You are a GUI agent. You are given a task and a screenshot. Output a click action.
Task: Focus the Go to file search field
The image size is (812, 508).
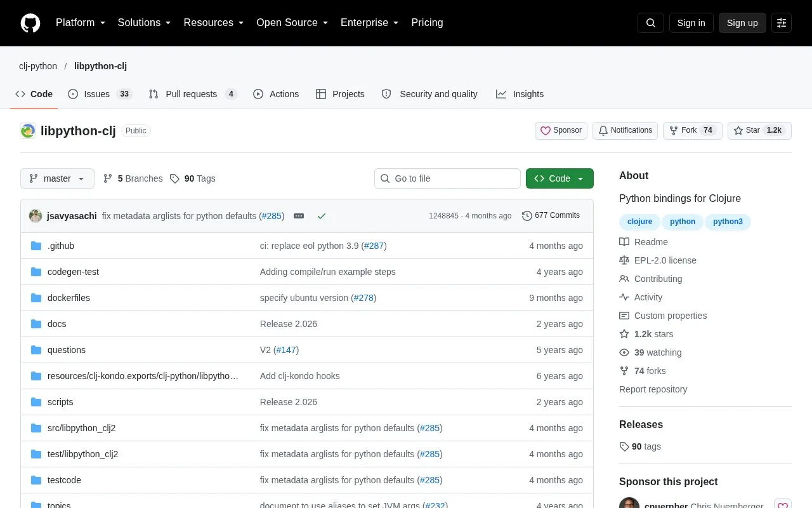pyautogui.click(x=447, y=178)
